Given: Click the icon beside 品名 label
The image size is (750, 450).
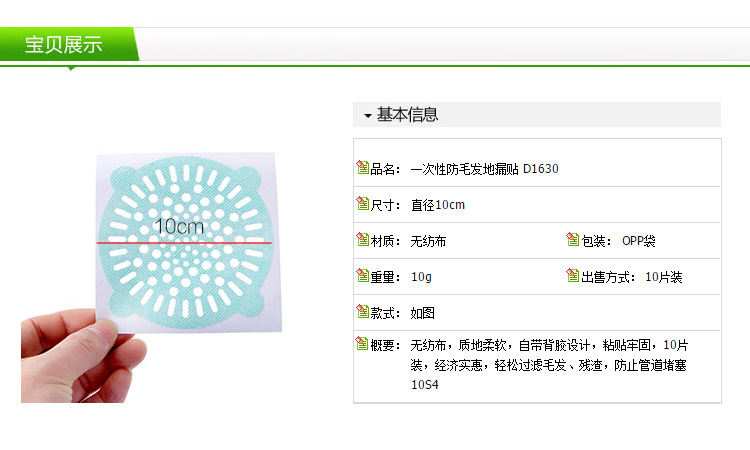Looking at the screenshot, I should click(363, 168).
